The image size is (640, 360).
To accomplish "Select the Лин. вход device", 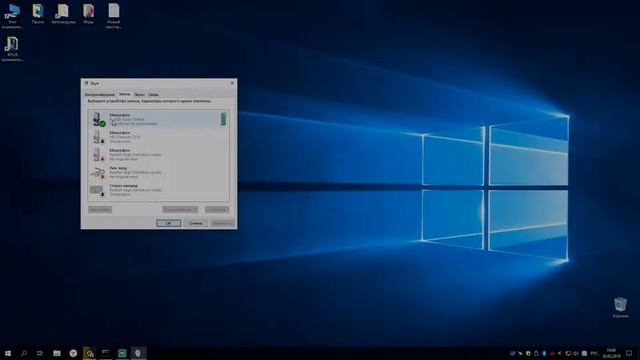I will click(x=158, y=172).
